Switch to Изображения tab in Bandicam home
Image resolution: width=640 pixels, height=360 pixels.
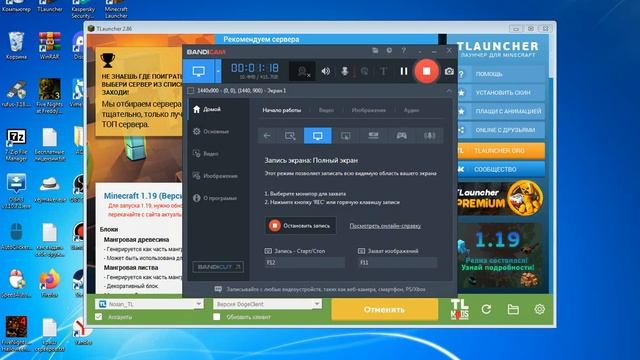pos(369,110)
